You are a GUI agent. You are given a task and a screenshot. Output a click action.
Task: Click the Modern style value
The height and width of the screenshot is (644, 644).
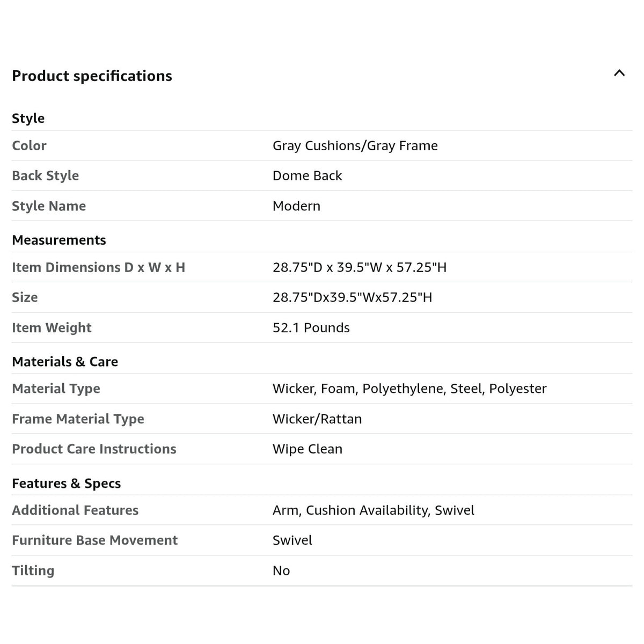(296, 206)
